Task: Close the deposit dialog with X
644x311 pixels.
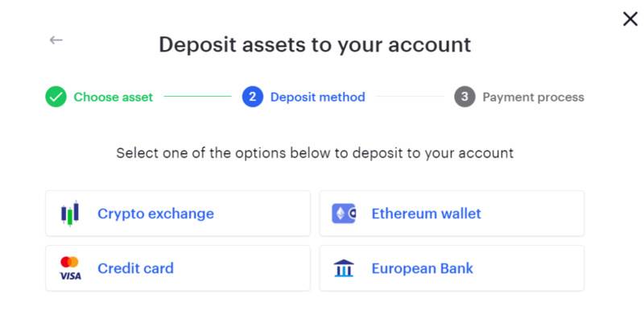Action: point(630,19)
